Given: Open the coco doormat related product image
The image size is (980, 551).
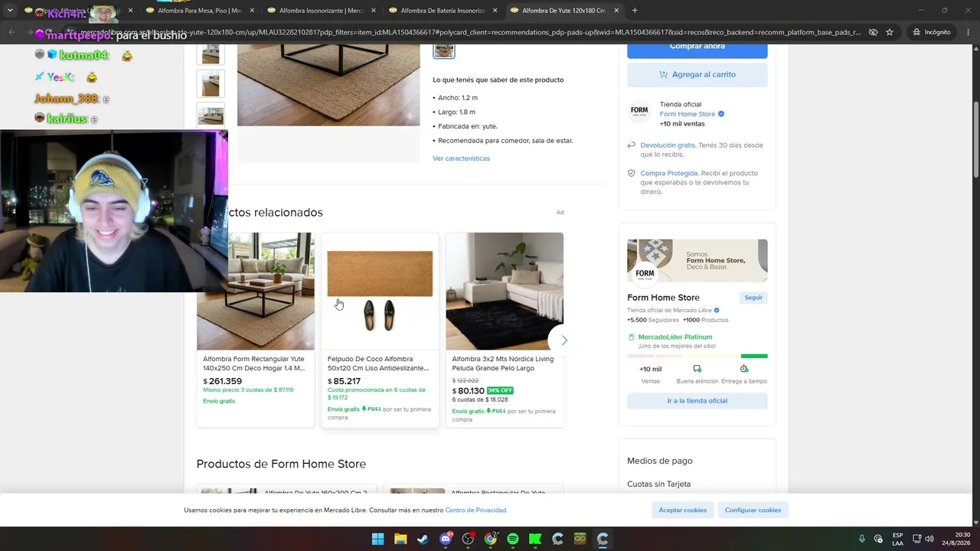Looking at the screenshot, I should pyautogui.click(x=380, y=292).
